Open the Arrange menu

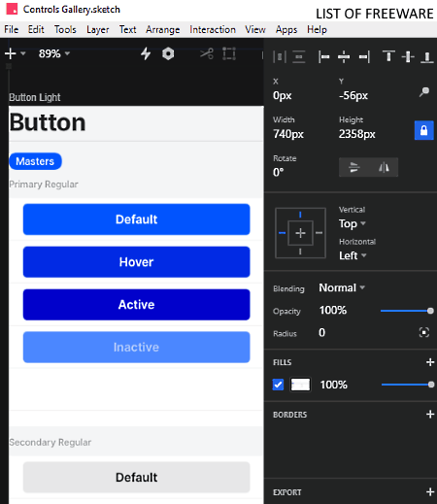click(162, 29)
